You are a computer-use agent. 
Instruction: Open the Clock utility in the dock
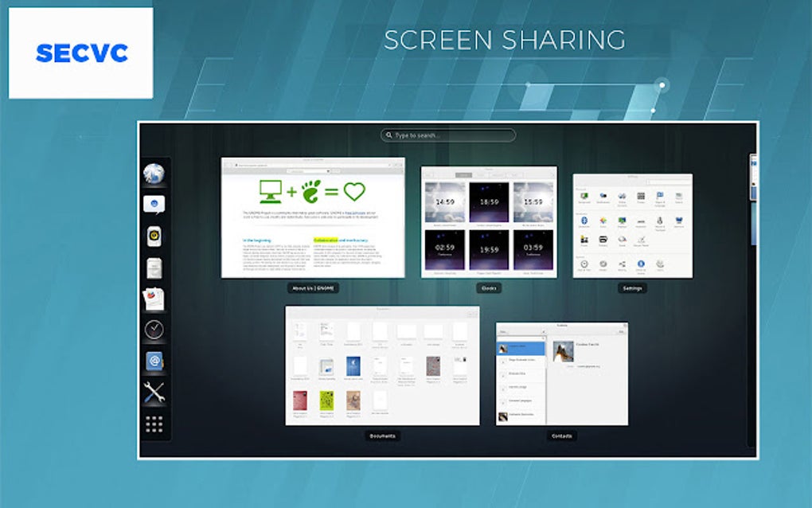tap(154, 329)
